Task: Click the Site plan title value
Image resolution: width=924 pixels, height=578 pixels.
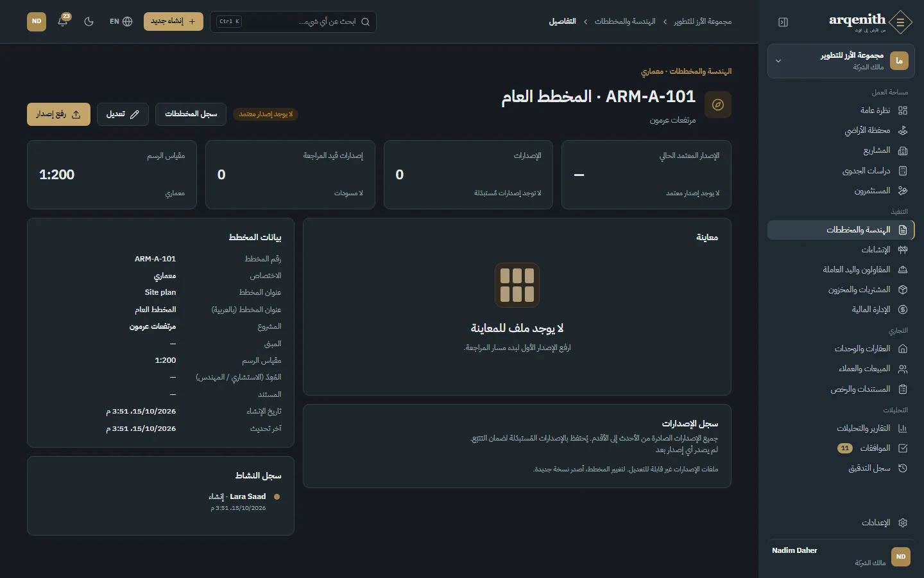Action: point(160,292)
